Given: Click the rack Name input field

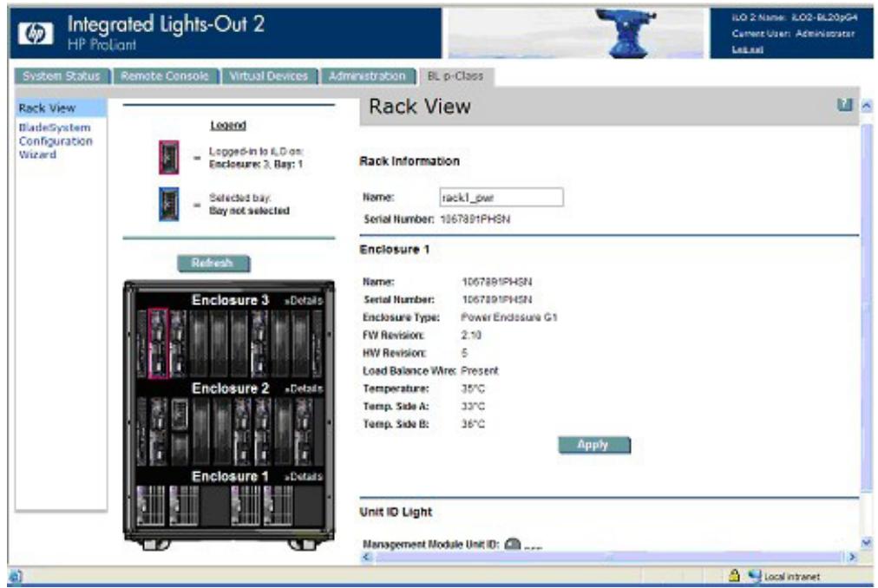Looking at the screenshot, I should pos(501,197).
